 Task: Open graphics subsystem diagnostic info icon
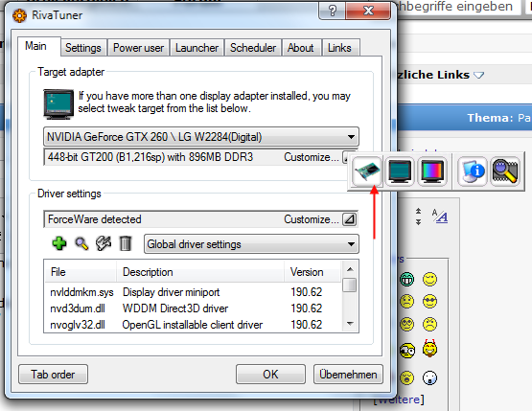(472, 171)
